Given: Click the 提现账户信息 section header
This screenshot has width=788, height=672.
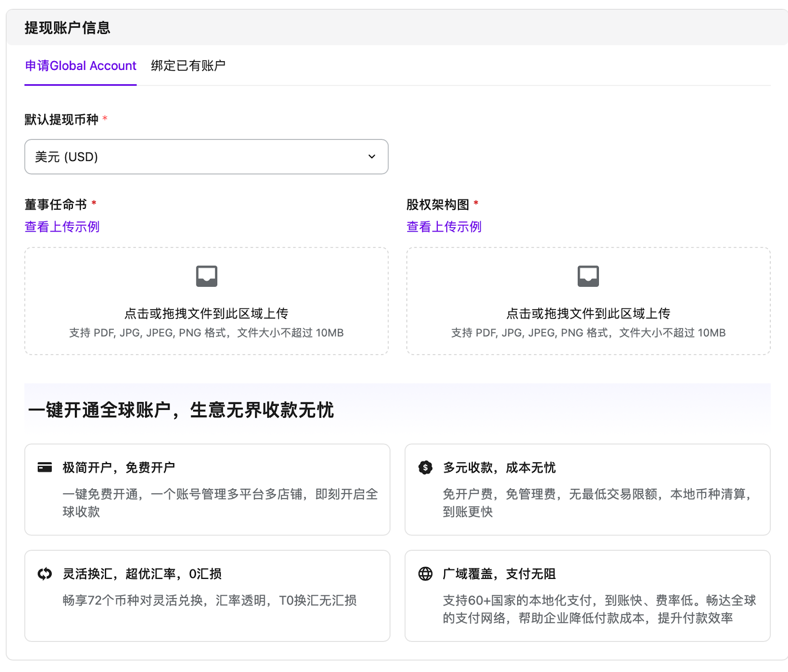Looking at the screenshot, I should (x=67, y=28).
